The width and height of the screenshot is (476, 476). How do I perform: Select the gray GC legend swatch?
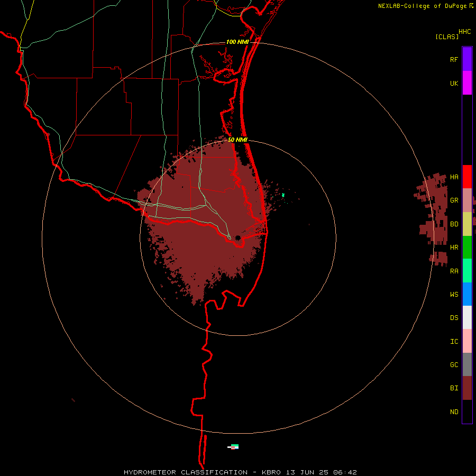(x=467, y=364)
